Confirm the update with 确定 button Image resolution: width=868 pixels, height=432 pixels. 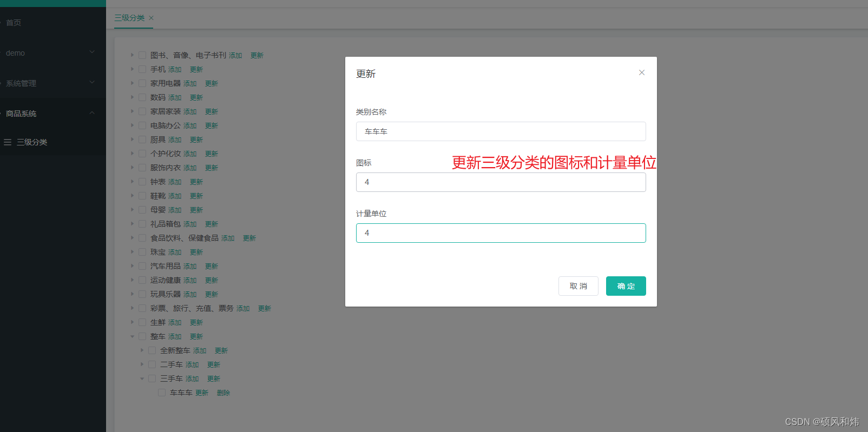[x=626, y=286]
